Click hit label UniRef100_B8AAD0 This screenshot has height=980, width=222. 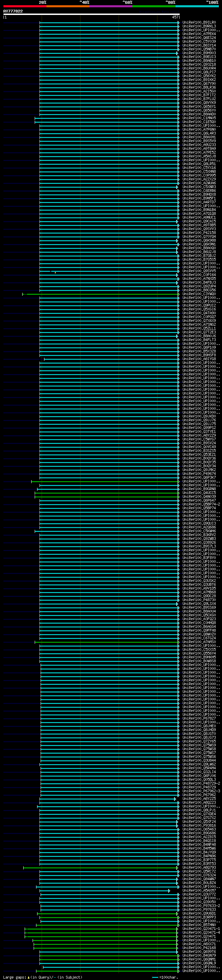point(199,114)
